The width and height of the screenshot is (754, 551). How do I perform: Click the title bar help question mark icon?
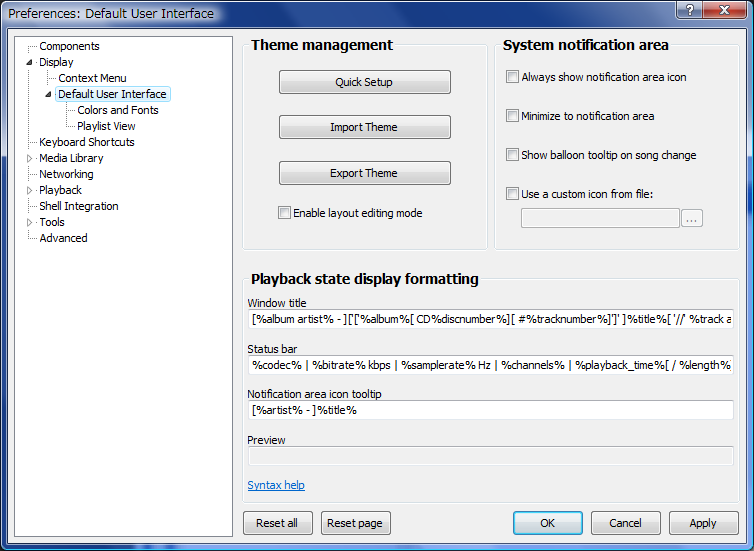[x=689, y=10]
